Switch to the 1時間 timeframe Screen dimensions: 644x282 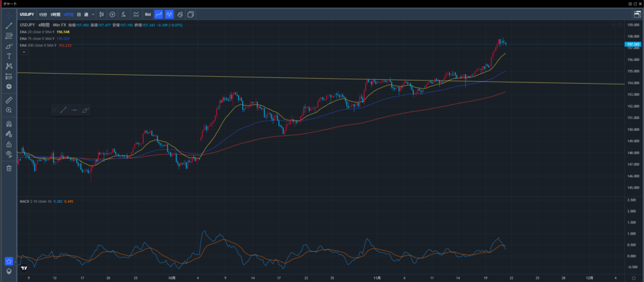point(55,14)
